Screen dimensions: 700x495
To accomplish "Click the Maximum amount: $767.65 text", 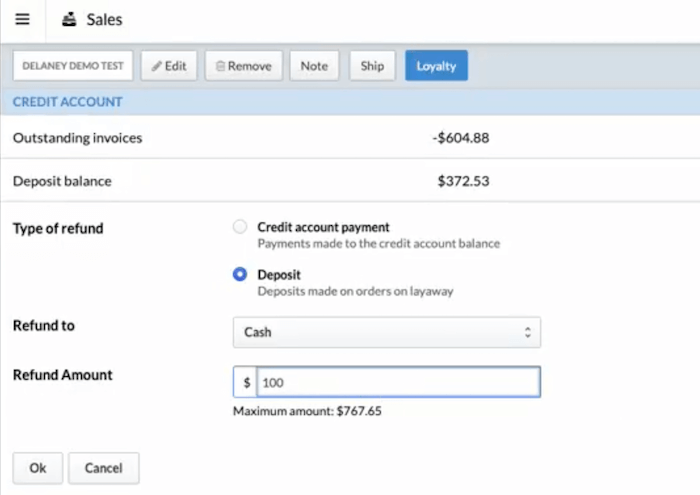I will point(307,411).
